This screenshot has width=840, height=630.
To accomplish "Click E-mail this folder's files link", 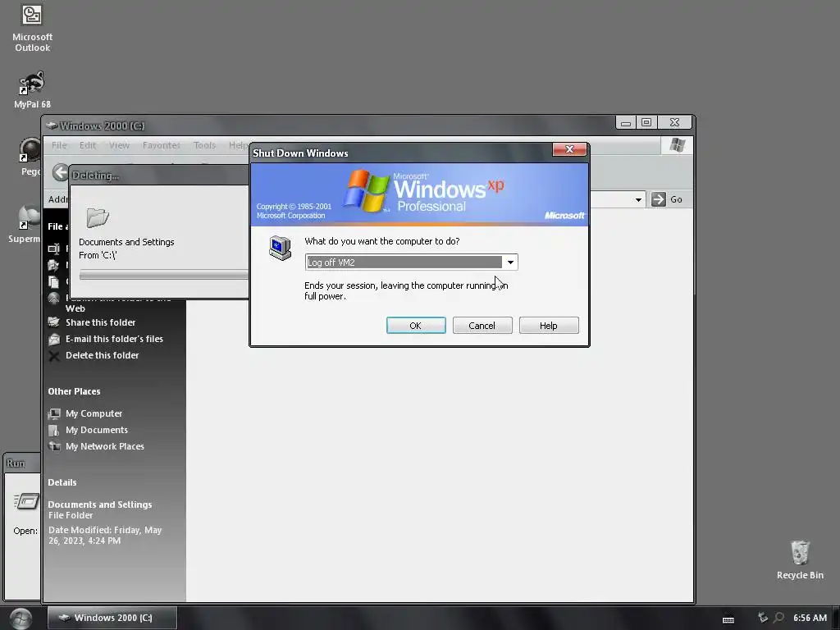I will click(x=114, y=339).
